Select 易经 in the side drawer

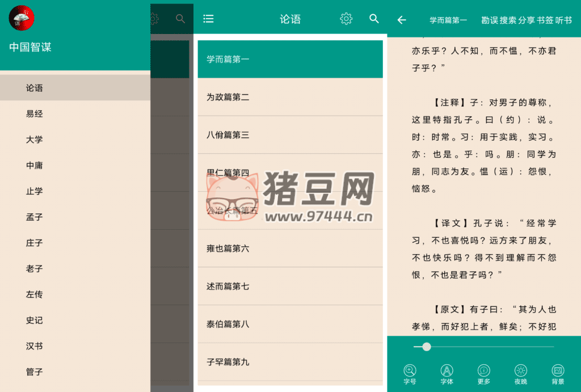(x=34, y=114)
